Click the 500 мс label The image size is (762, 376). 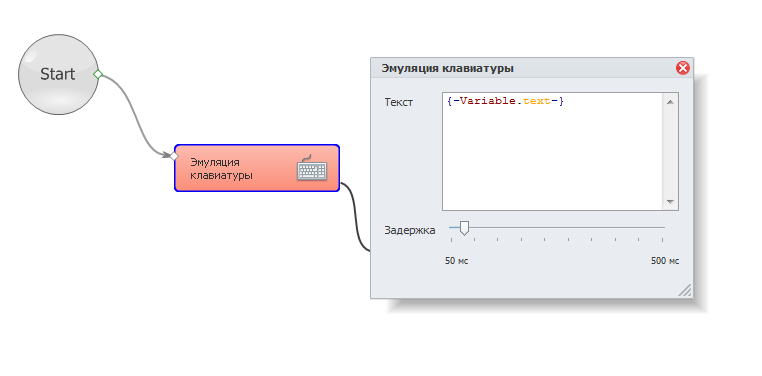pyautogui.click(x=665, y=261)
